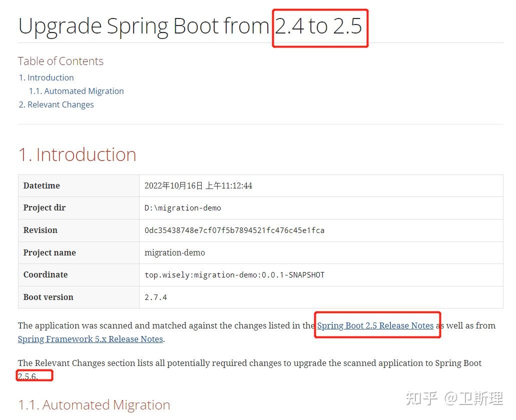Screen dimensions: 516x420
Task: Click the Boot version row label
Action: (48, 297)
